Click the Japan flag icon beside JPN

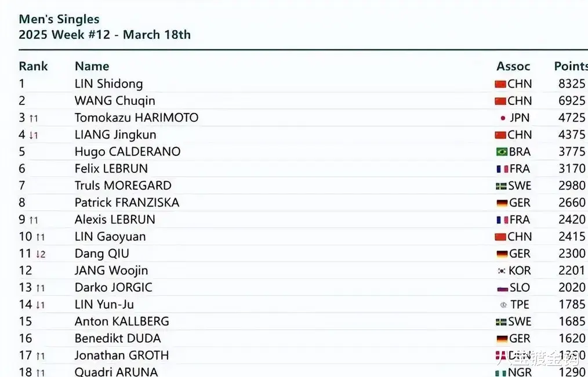point(503,118)
